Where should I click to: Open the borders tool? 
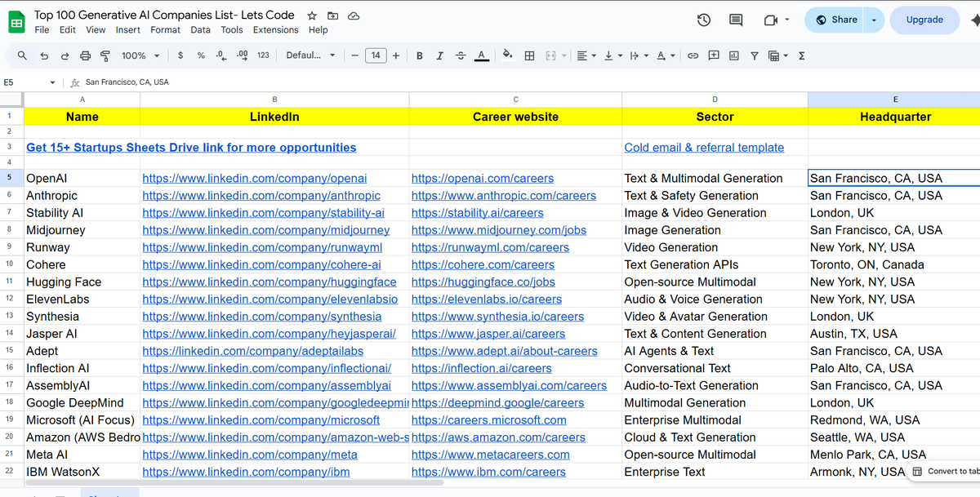click(x=529, y=55)
